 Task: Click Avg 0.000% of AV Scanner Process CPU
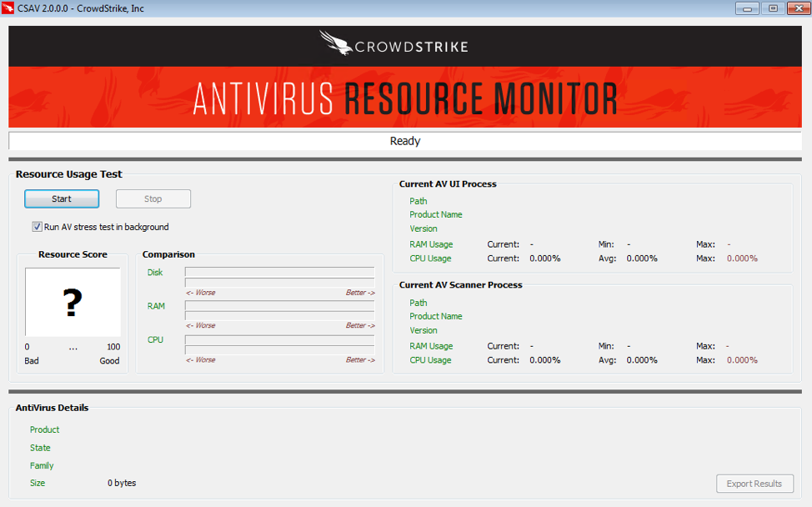click(x=642, y=360)
